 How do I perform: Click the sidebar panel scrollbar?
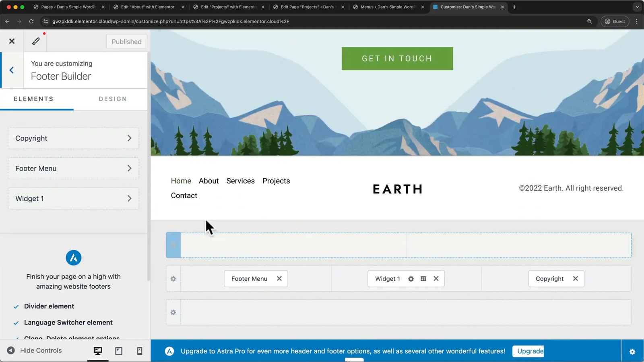(149, 167)
